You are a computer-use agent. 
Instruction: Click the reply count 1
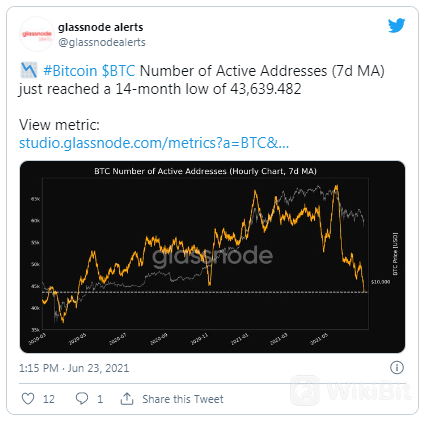pyautogui.click(x=100, y=399)
